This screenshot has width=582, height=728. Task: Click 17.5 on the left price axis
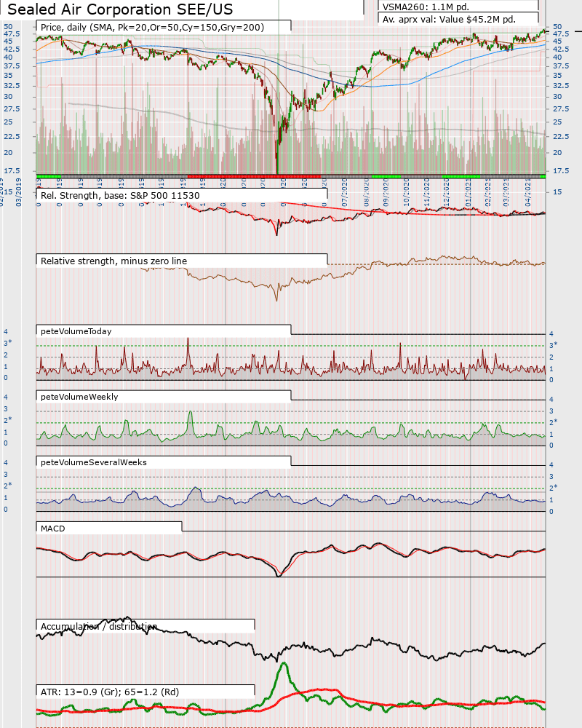12,171
